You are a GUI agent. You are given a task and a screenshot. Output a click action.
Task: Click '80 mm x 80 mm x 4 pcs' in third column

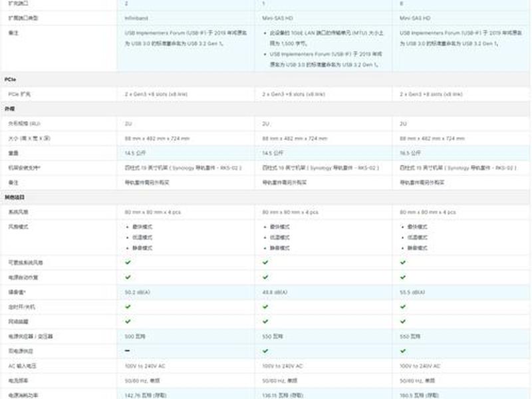pyautogui.click(x=428, y=212)
